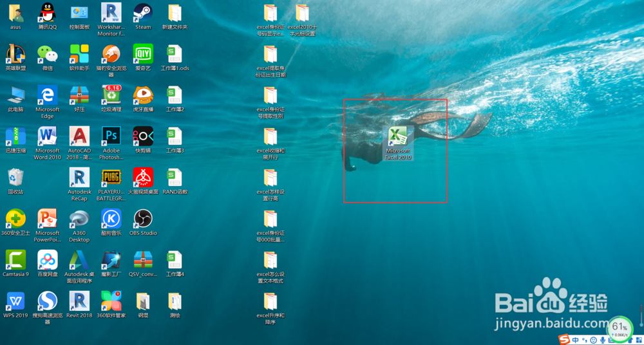Screen dimensions: 644x345
Task: Click the A360 Desktop icon
Action: [x=79, y=225]
